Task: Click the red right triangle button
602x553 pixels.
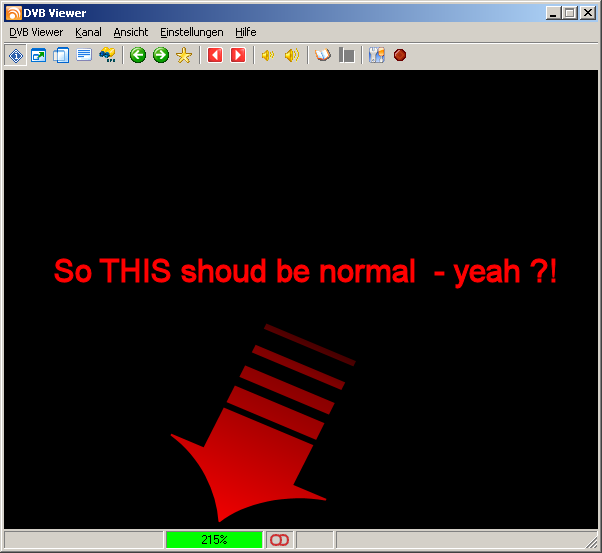Action: (238, 55)
